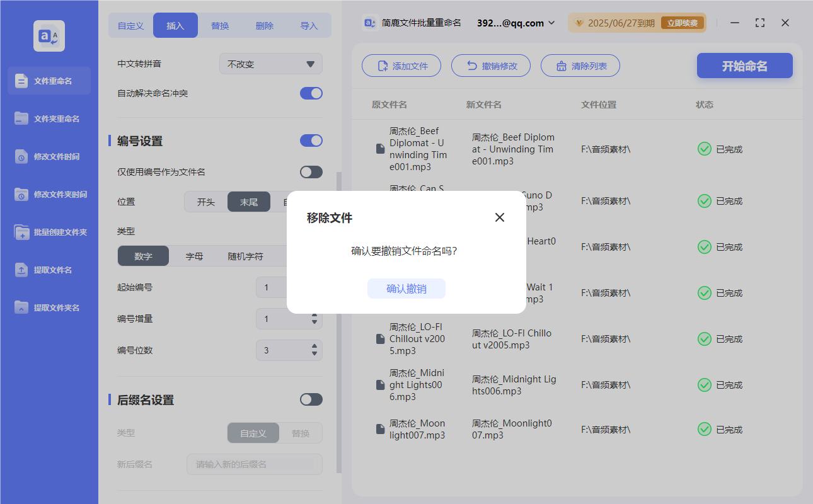The height and width of the screenshot is (504, 813).
Task: Switch to the 替换 tab
Action: [220, 25]
